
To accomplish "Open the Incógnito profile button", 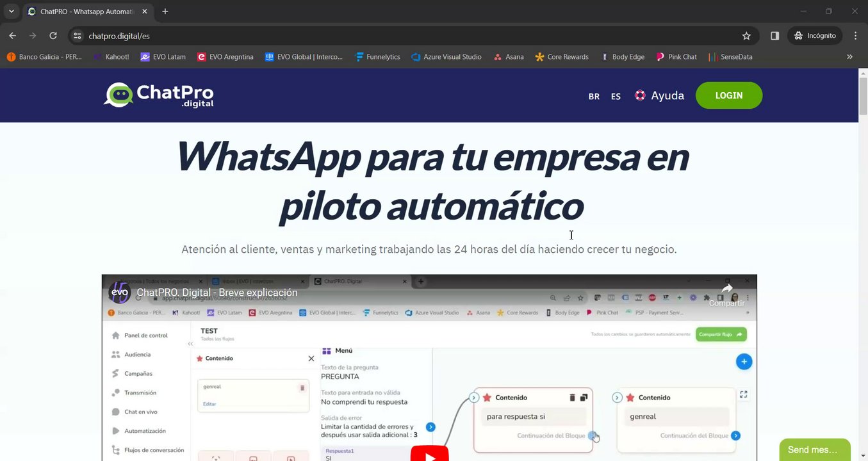I will 815,36.
